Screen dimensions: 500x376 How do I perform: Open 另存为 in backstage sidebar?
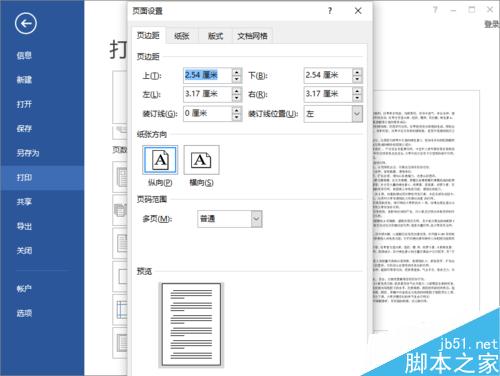click(x=28, y=153)
